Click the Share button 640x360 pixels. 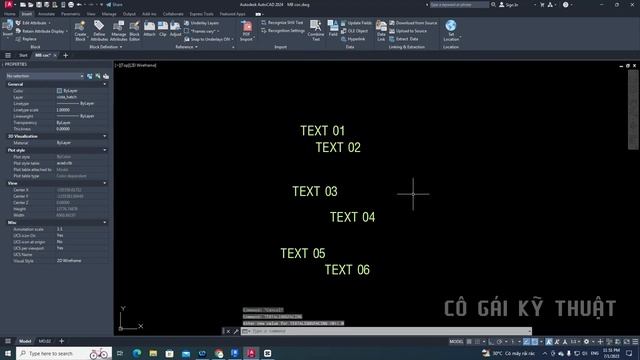pos(114,4)
